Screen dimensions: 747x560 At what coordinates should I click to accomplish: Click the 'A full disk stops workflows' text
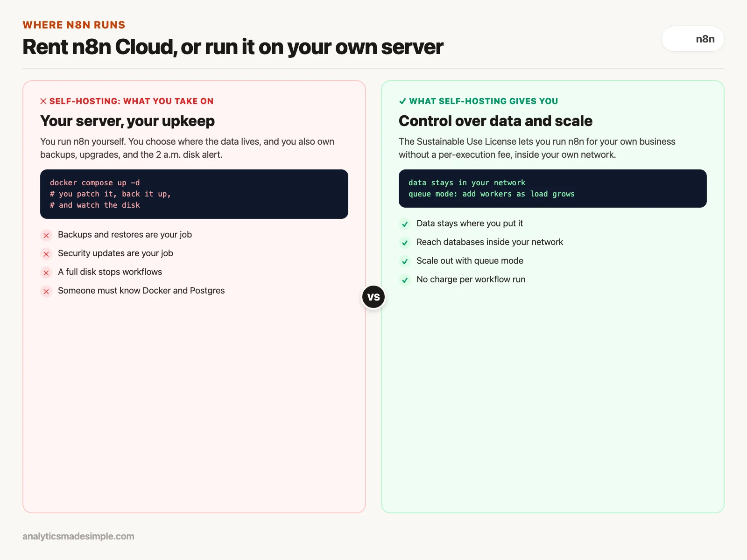tap(110, 272)
